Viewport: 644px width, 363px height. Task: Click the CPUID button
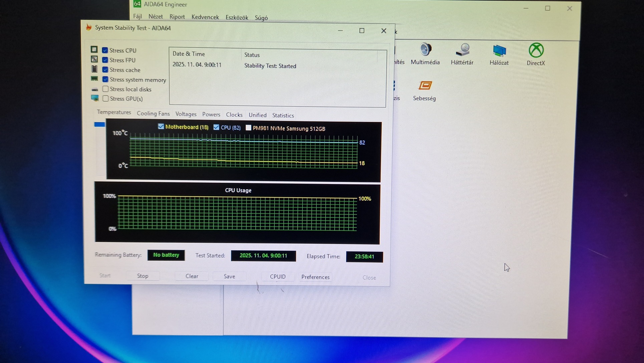(278, 277)
